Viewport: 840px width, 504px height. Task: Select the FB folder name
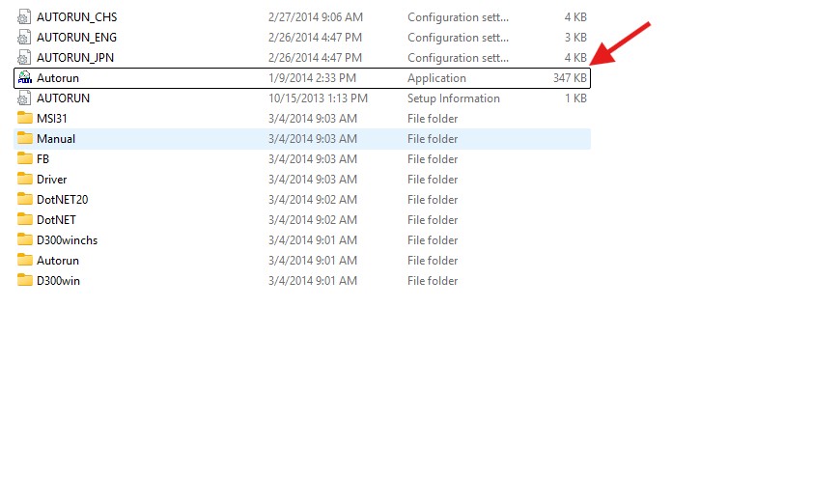tap(42, 159)
